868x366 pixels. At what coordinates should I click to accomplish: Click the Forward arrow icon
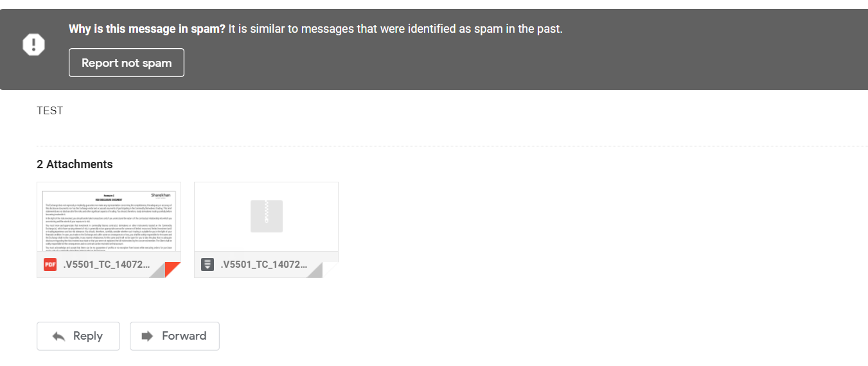coord(147,336)
